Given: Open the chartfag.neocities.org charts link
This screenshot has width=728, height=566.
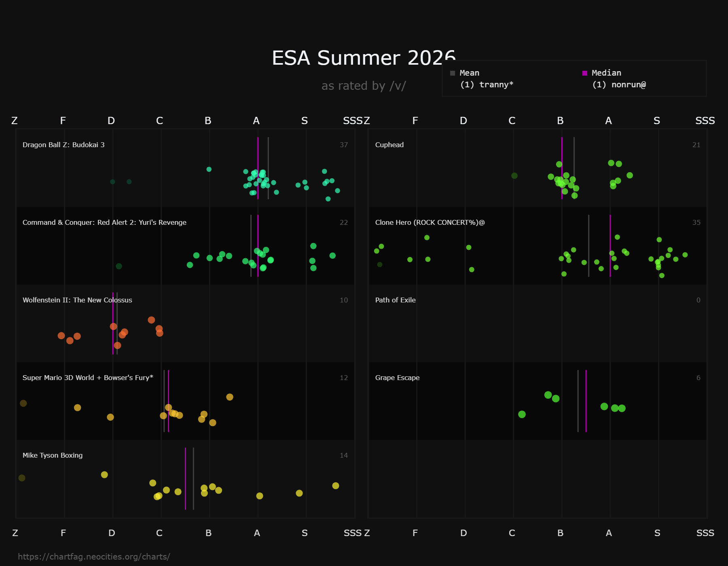Looking at the screenshot, I should pos(94,557).
